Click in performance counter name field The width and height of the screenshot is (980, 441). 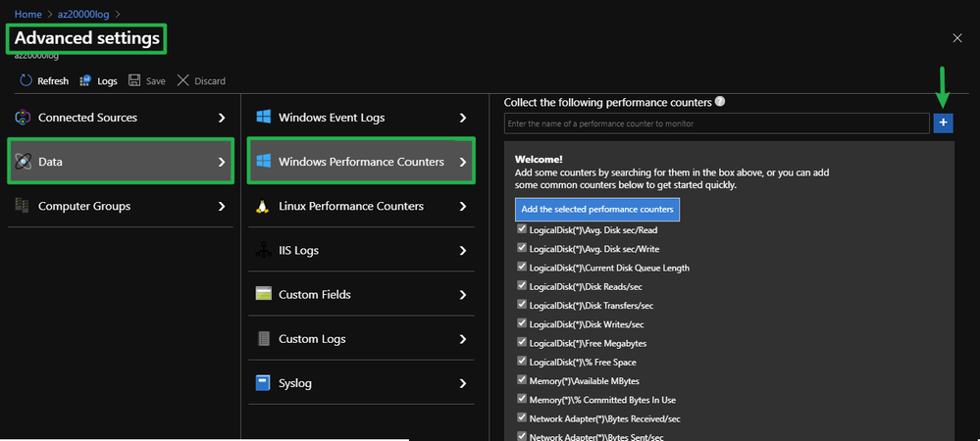tap(717, 123)
